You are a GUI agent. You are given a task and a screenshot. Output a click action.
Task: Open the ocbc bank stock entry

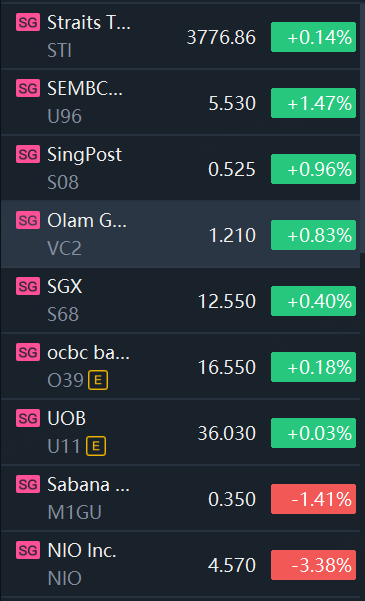point(89,353)
